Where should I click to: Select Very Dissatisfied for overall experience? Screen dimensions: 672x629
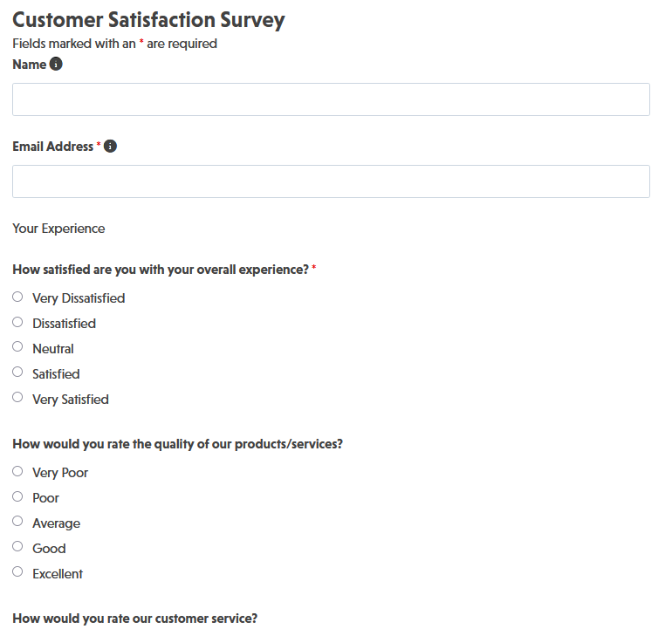coord(17,297)
